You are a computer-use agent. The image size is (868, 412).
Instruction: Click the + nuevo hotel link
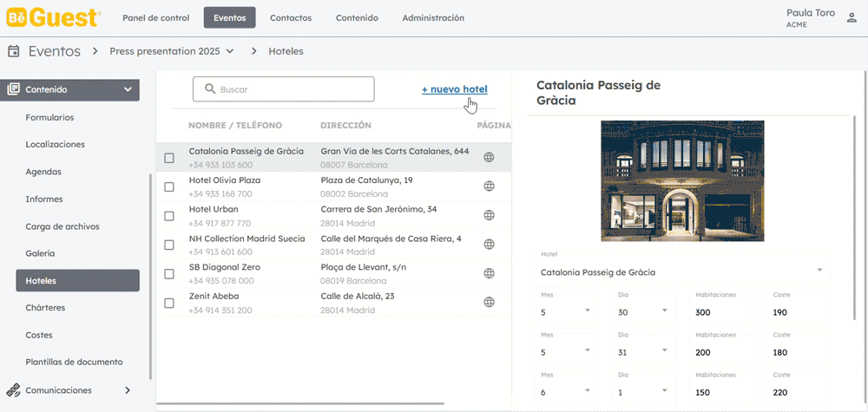pyautogui.click(x=455, y=89)
